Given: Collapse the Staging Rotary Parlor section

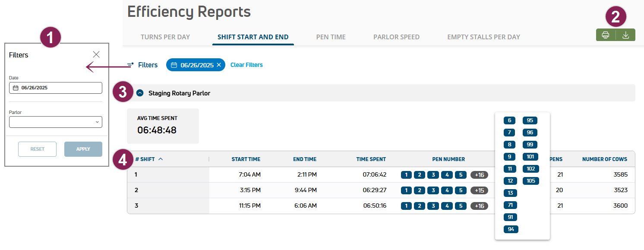Looking at the screenshot, I should click(140, 93).
